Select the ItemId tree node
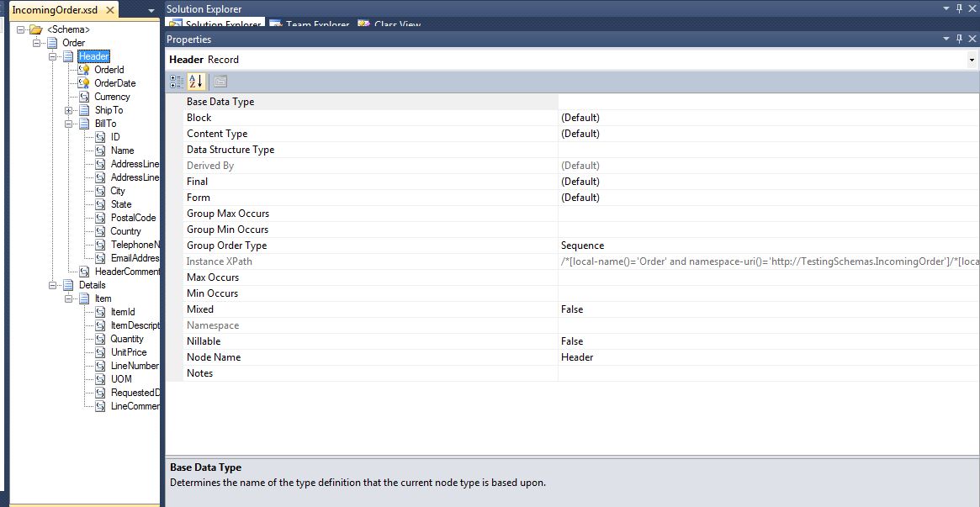This screenshot has width=980, height=507. [123, 312]
